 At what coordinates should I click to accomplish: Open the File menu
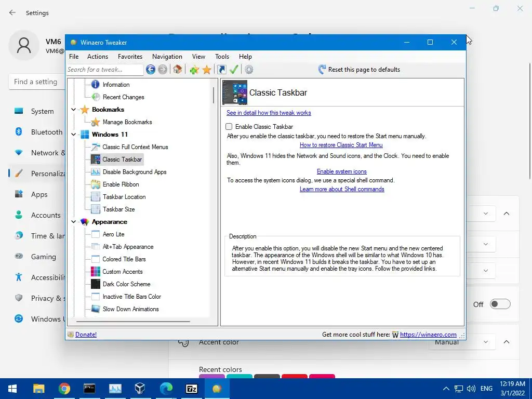(74, 57)
